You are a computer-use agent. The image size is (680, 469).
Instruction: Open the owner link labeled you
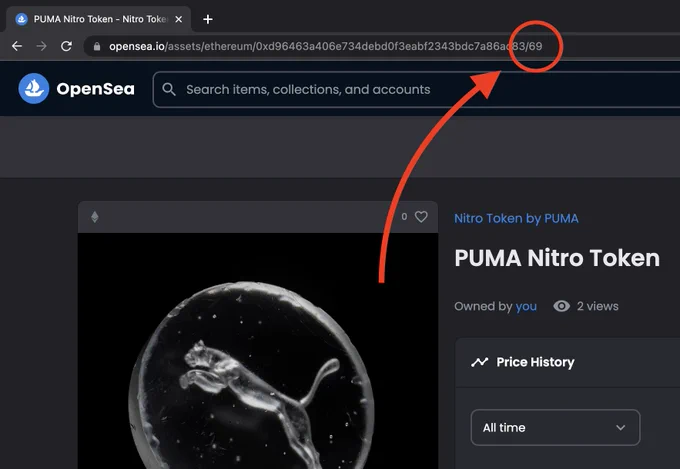[526, 306]
